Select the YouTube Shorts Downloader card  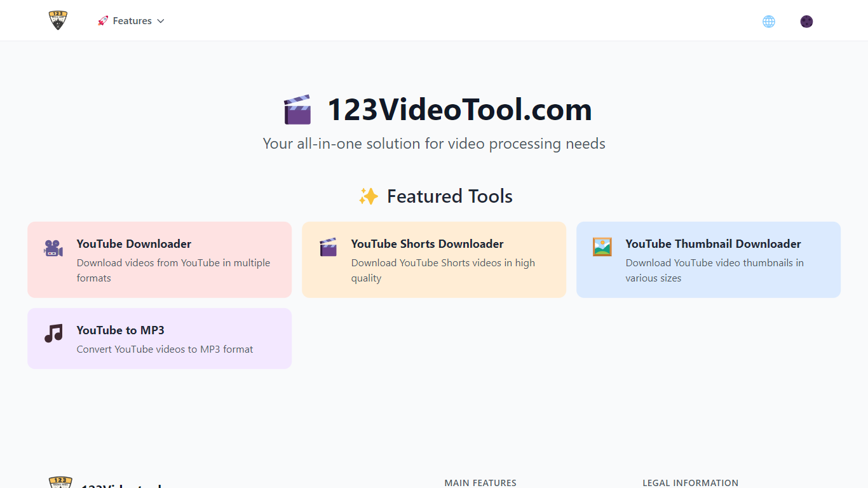[x=434, y=259]
